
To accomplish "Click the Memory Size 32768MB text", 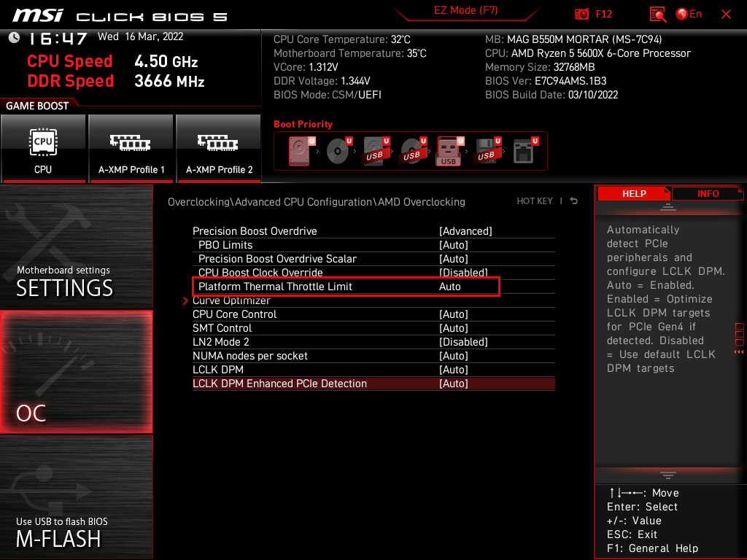I will (540, 67).
